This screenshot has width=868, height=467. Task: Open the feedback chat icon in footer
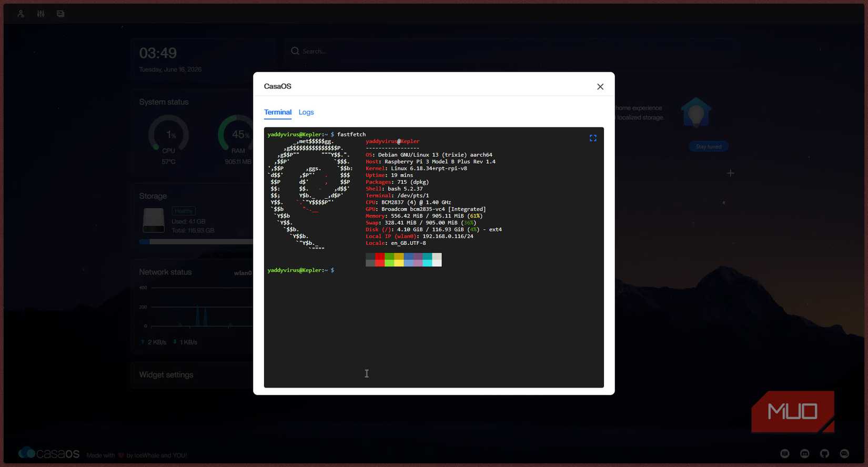tap(785, 453)
